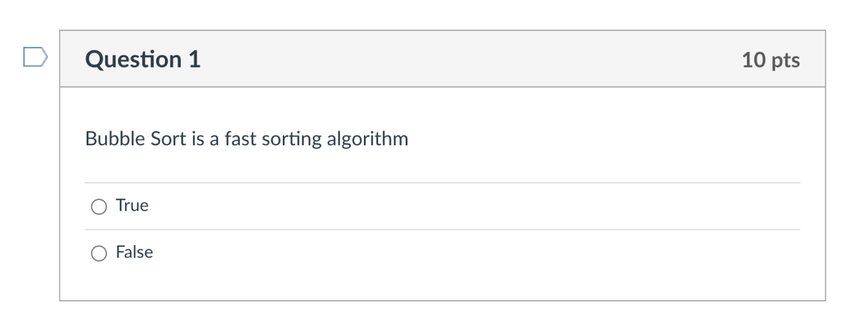Select the True radio button

(99, 207)
